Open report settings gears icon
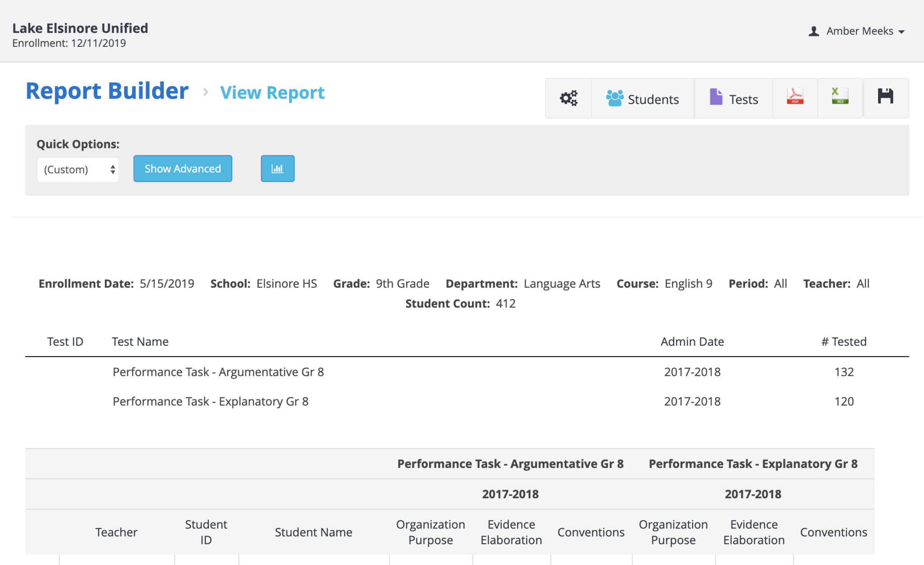The height and width of the screenshot is (565, 924). click(568, 98)
